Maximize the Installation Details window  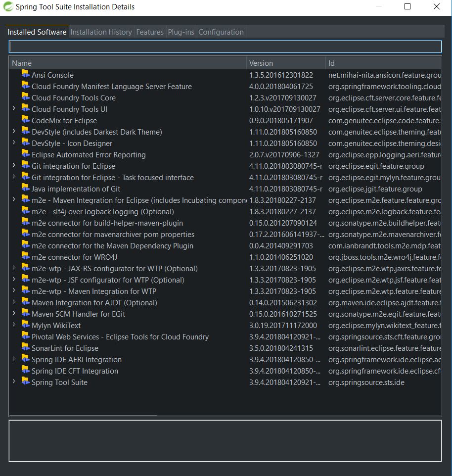coord(407,6)
